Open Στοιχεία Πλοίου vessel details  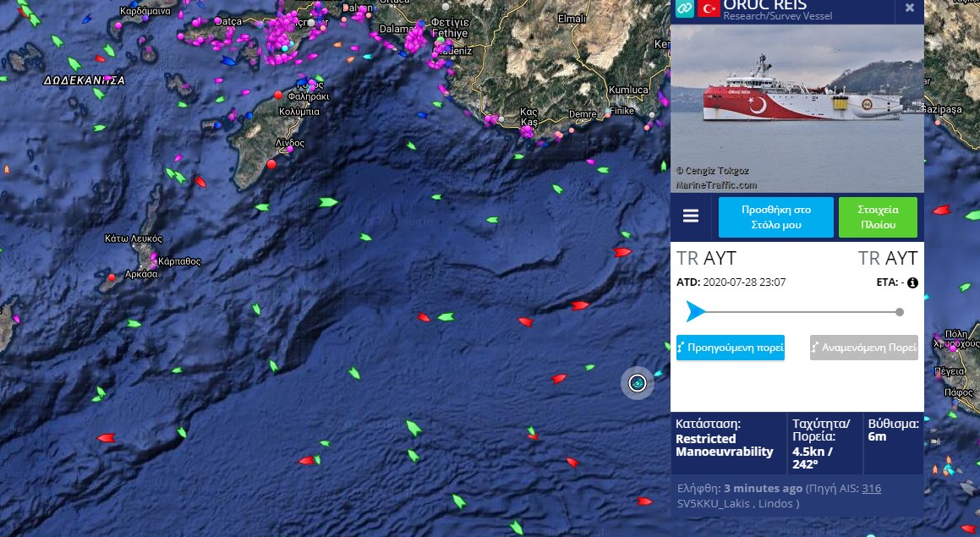(878, 217)
